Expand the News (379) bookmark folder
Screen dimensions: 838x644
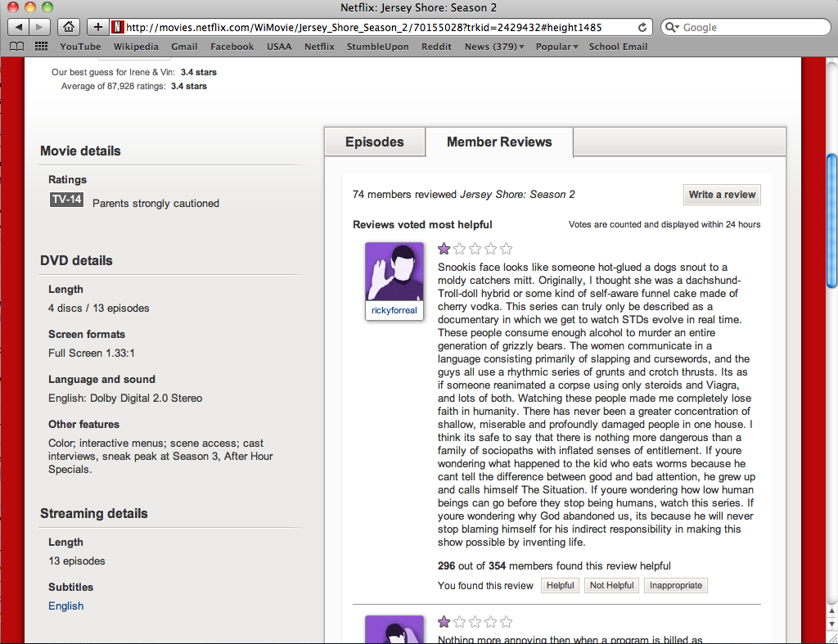pos(493,47)
